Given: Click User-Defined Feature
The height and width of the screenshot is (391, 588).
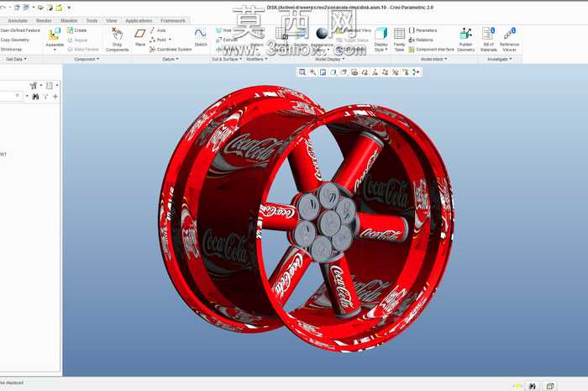Looking at the screenshot, I should pos(20,30).
